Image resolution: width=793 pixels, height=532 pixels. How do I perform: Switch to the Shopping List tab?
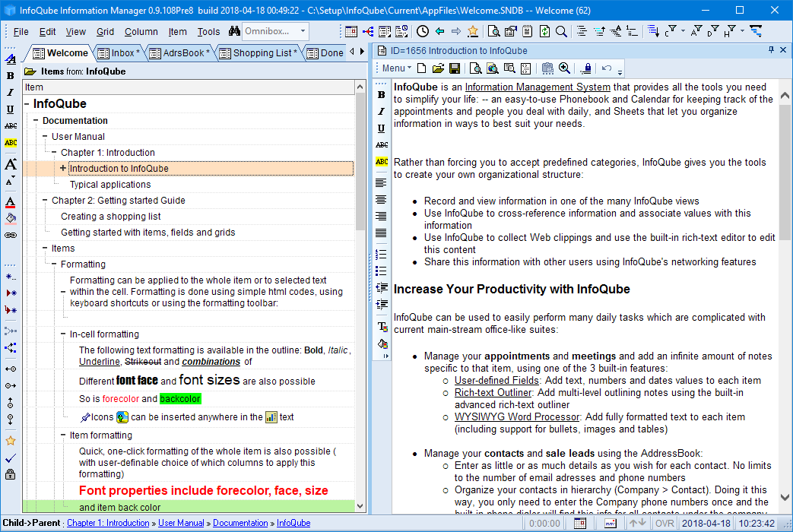tap(261, 52)
